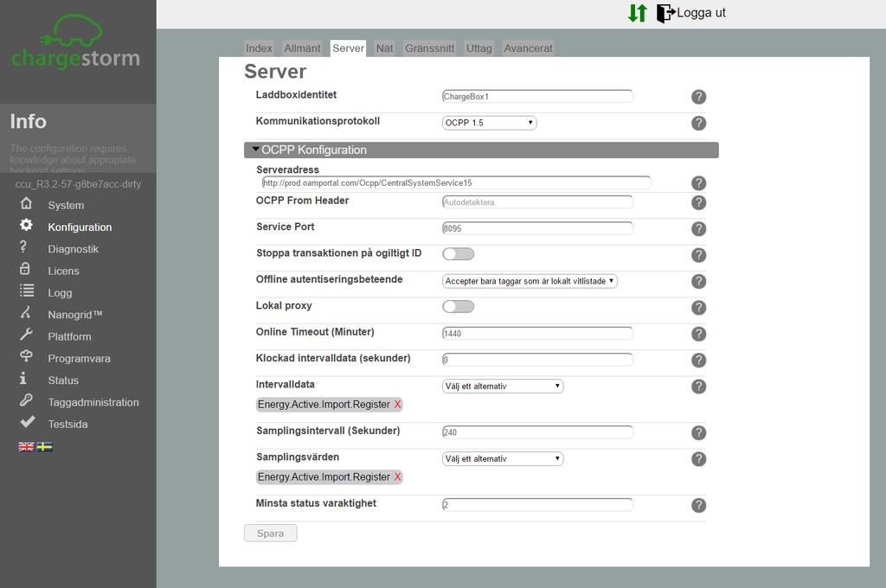Open help for Minsta status varaktighet
Screen dimensions: 886x588
click(698, 505)
